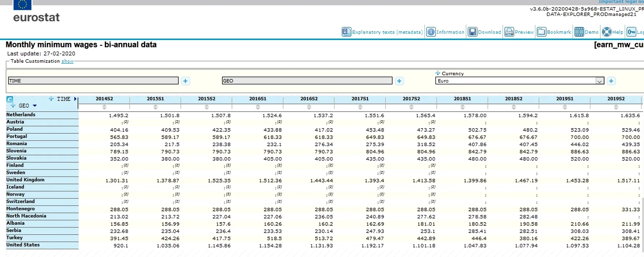This screenshot has height=257, width=644.
Task: Click the Information icon
Action: (x=431, y=32)
